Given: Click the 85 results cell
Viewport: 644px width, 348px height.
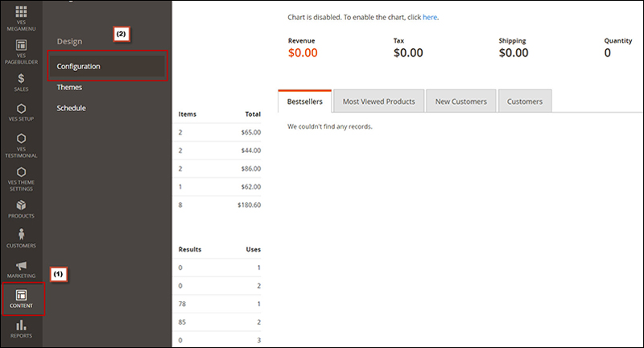Looking at the screenshot, I should point(182,322).
